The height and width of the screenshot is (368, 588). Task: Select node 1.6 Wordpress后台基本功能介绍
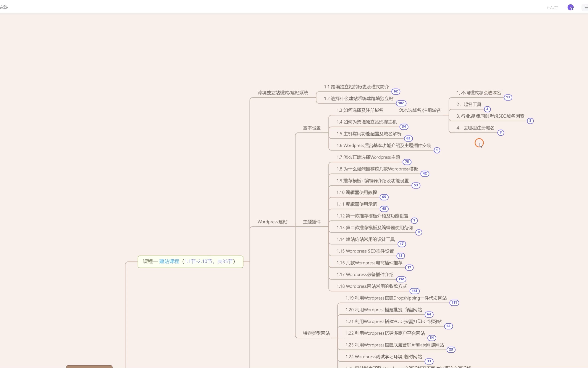pos(384,145)
